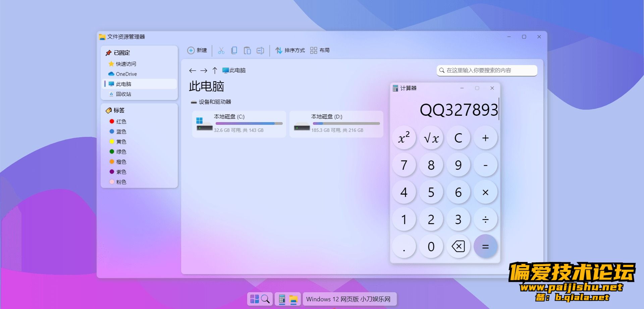
Task: Click calculator digit 6
Action: (x=458, y=192)
